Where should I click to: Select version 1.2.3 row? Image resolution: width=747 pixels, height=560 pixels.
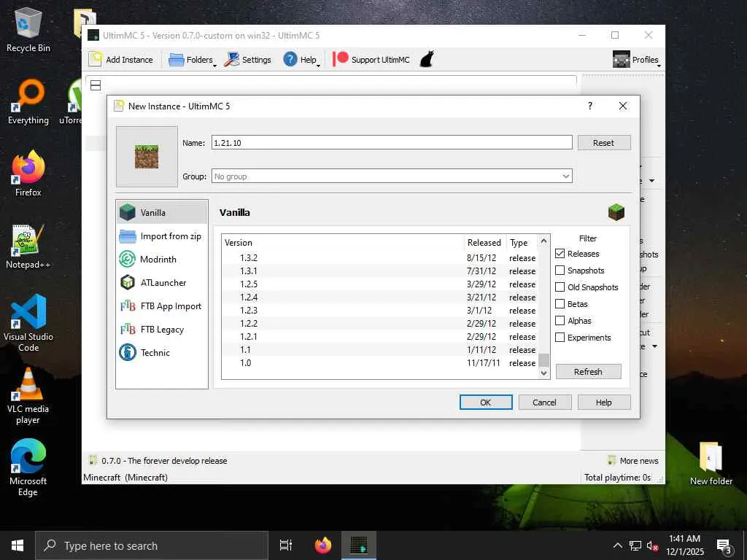tap(380, 310)
